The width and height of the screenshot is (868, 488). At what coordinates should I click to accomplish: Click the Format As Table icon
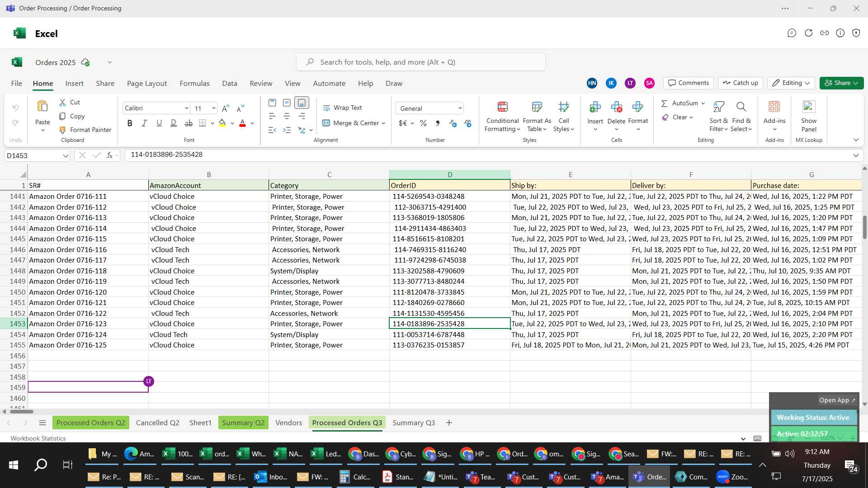click(x=537, y=107)
